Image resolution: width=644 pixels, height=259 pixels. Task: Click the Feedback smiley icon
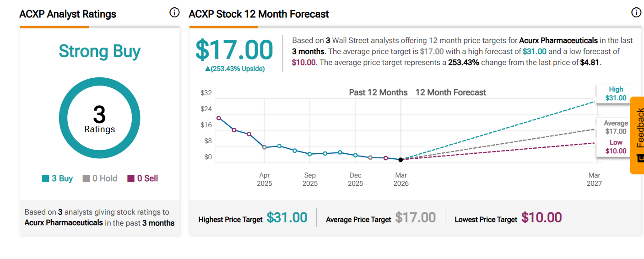click(x=640, y=158)
